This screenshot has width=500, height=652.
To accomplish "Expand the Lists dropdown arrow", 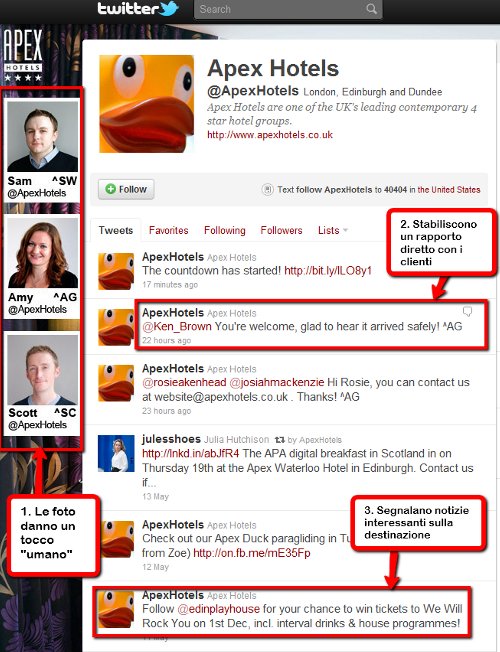I will (x=345, y=230).
